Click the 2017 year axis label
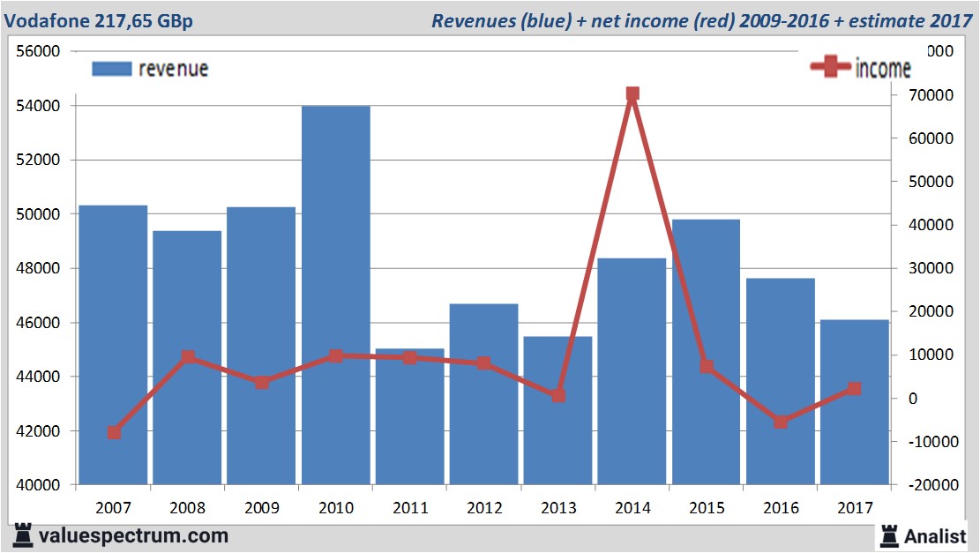980x553 pixels. pos(855,507)
